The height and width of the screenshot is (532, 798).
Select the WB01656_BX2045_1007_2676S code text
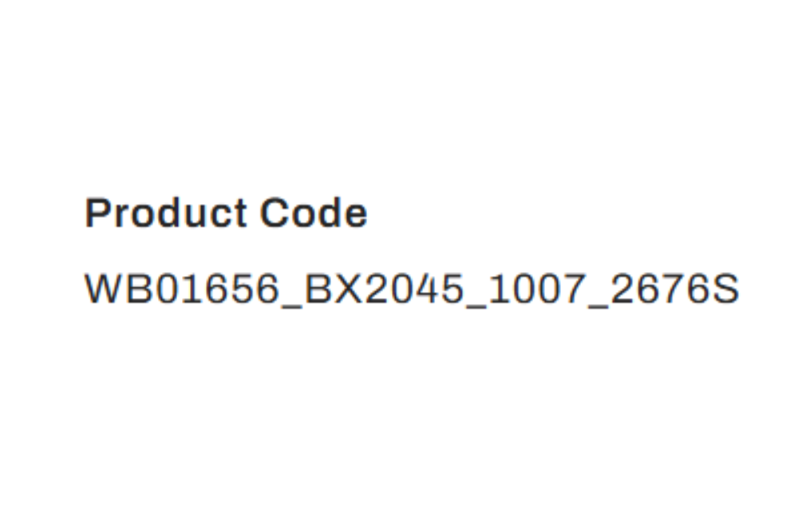412,290
